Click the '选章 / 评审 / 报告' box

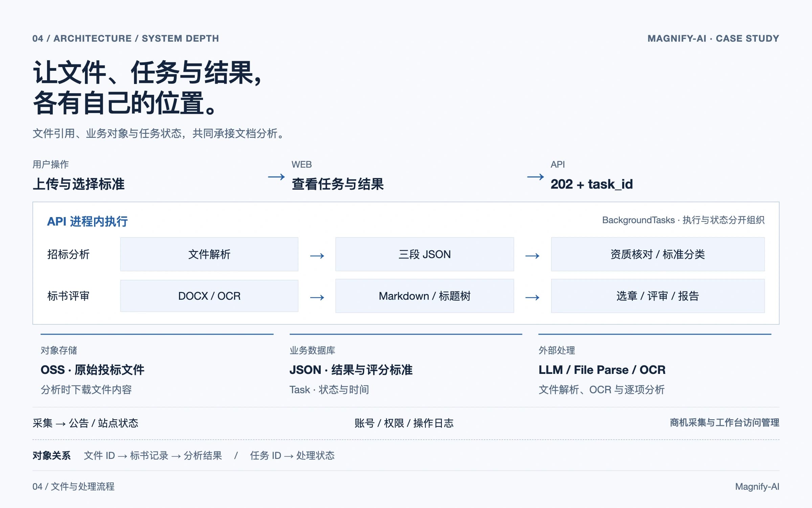tap(658, 296)
